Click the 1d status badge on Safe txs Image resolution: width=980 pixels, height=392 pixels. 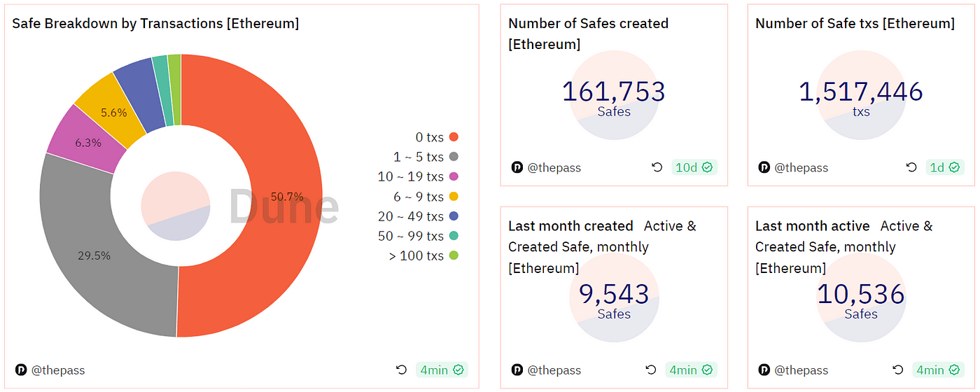tap(945, 167)
